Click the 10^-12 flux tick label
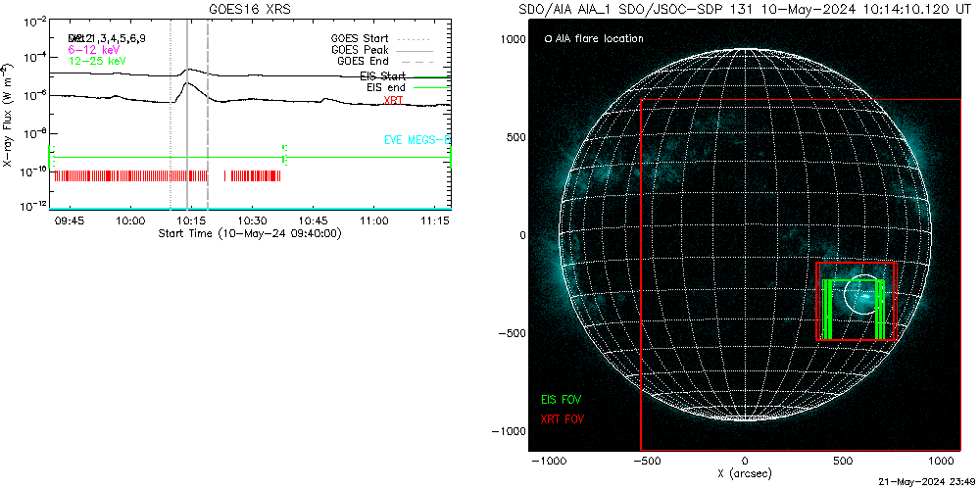Image resolution: width=980 pixels, height=490 pixels. [35, 207]
